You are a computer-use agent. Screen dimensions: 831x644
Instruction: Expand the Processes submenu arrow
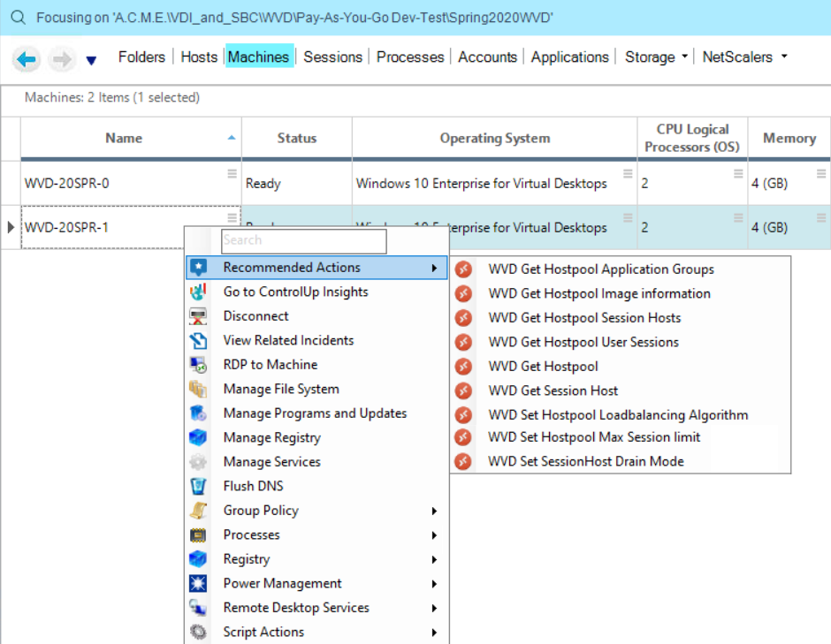[434, 535]
